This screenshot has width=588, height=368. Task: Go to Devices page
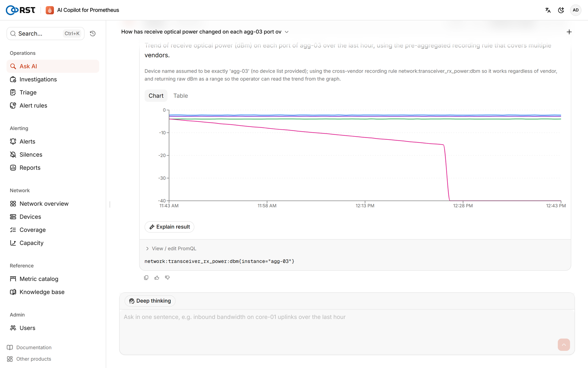pyautogui.click(x=53, y=217)
